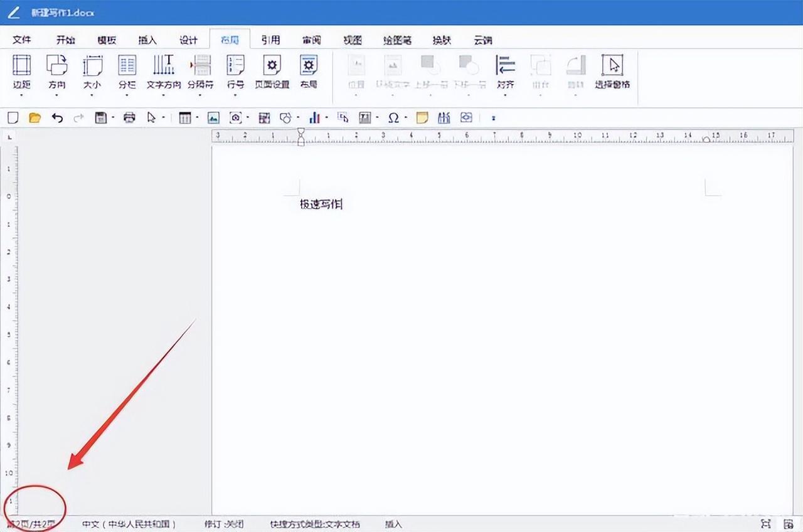This screenshot has height=532, width=803.
Task: Click the last view-mode icon in status bar
Action: click(x=789, y=524)
